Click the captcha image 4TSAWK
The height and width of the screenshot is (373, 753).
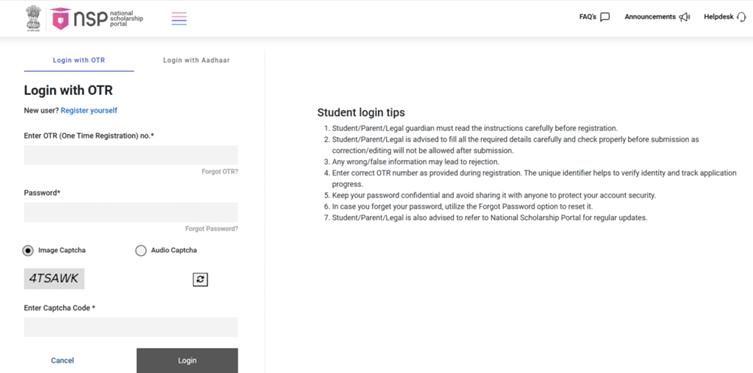tap(54, 278)
